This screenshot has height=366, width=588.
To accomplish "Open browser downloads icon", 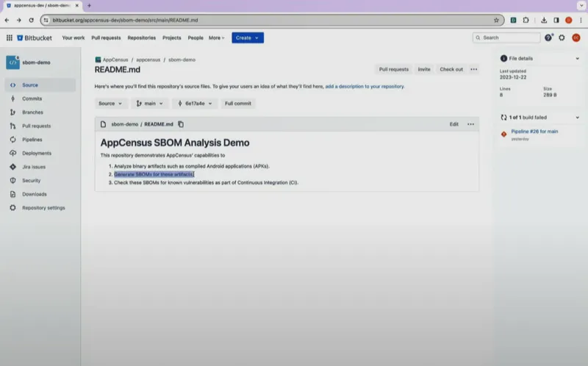I will [544, 21].
